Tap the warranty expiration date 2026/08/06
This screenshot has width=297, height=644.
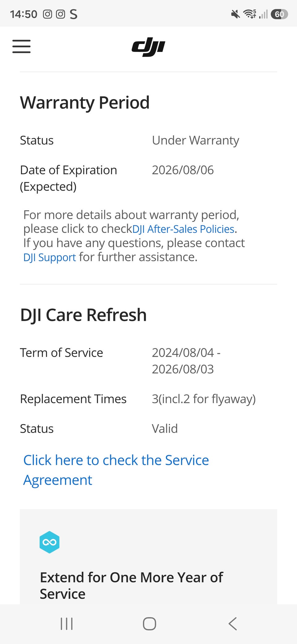(183, 170)
